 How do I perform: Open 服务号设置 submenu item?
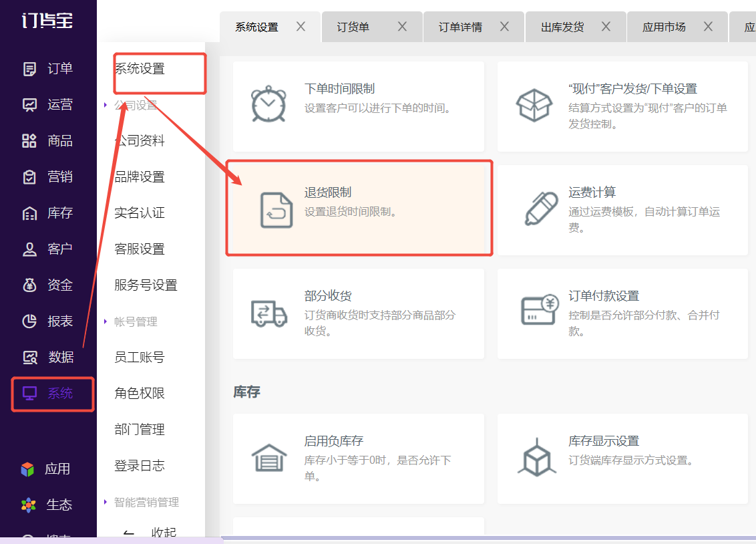[146, 285]
